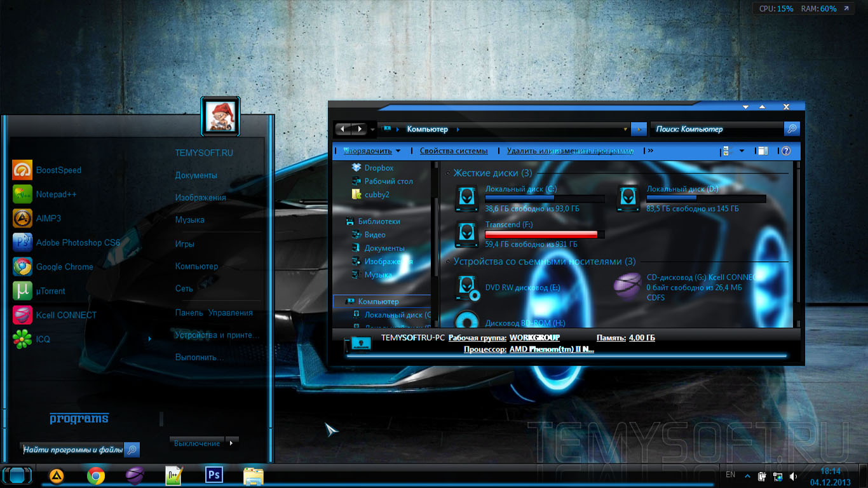This screenshot has height=488, width=868.
Task: Show hidden tray icons arrow
Action: click(x=747, y=477)
